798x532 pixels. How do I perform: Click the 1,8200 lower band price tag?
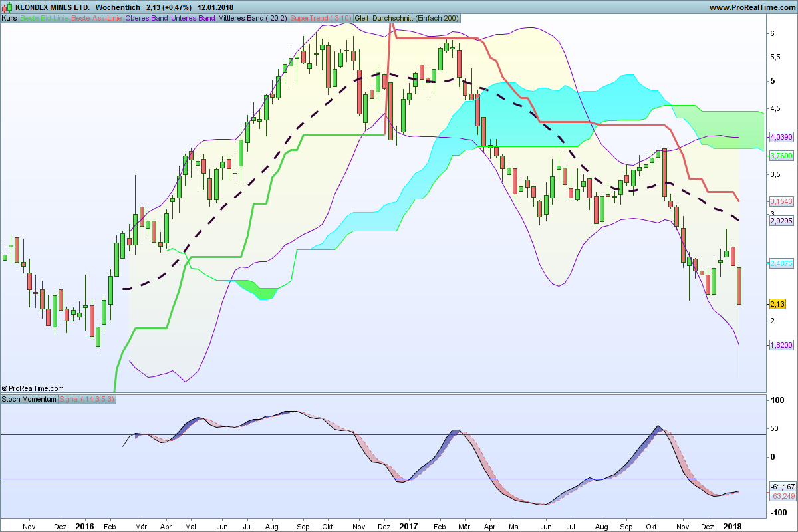[781, 345]
